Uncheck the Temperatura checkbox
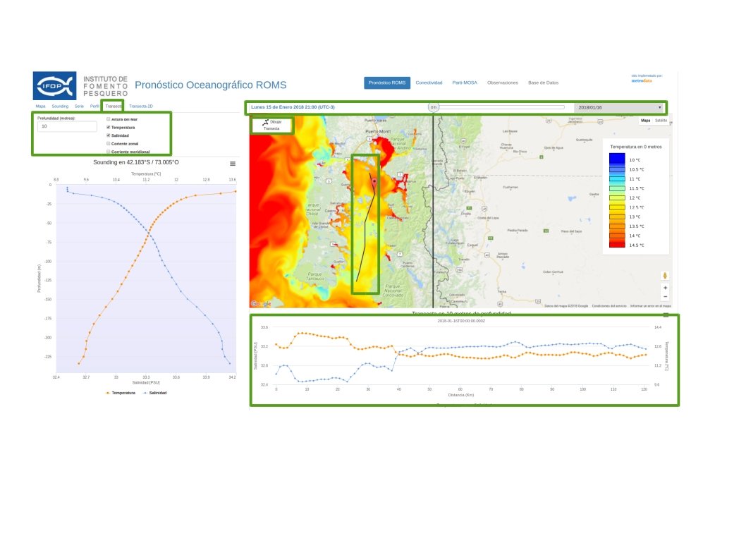 pyautogui.click(x=109, y=127)
